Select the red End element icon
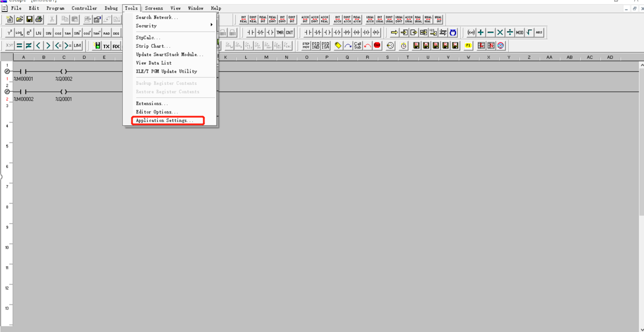This screenshot has width=644, height=332. pyautogui.click(x=377, y=46)
